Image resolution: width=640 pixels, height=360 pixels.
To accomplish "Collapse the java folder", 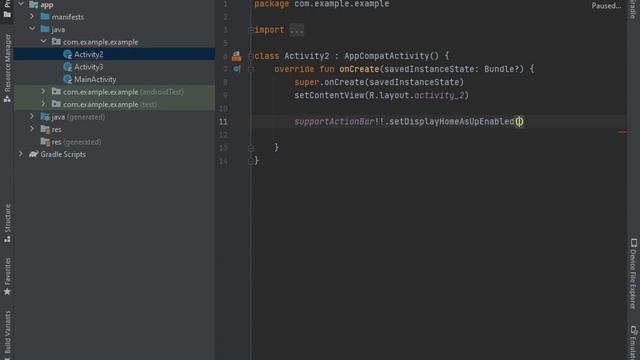I will pos(32,29).
